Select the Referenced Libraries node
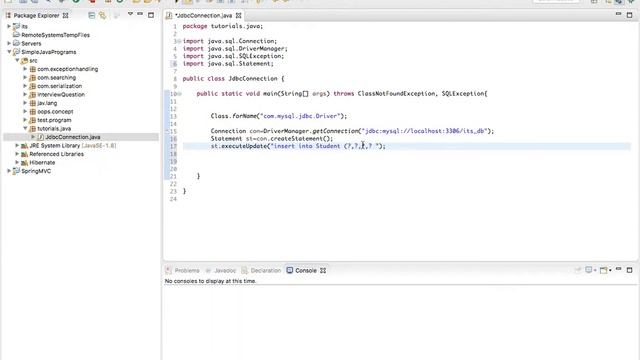The image size is (640, 360). pos(56,154)
